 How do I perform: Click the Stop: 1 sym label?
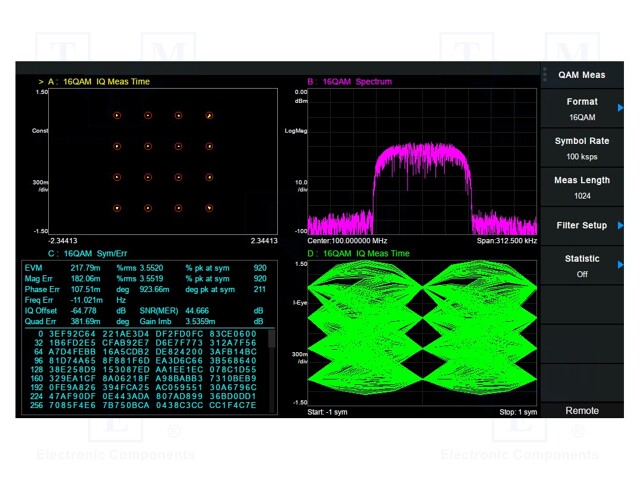coord(517,411)
